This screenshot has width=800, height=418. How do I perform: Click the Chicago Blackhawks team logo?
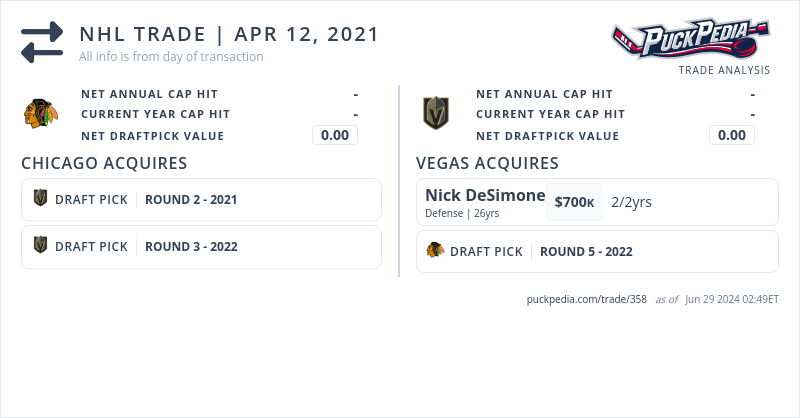click(41, 113)
